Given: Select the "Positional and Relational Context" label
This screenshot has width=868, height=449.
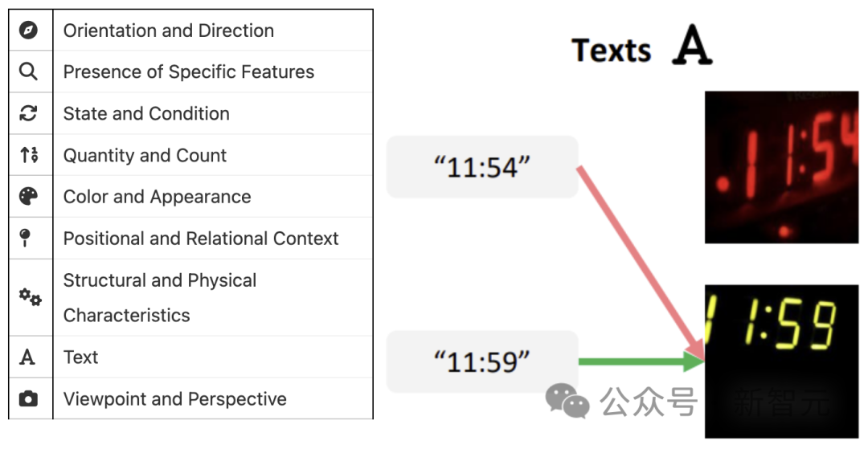Looking at the screenshot, I should pos(201,239).
